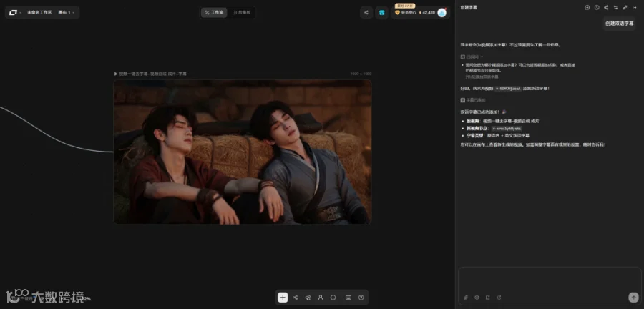Open the app logo menu at top left

(x=15, y=12)
